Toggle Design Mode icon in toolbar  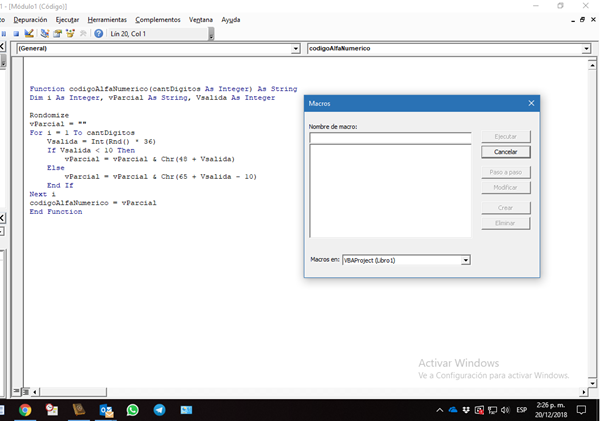29,33
